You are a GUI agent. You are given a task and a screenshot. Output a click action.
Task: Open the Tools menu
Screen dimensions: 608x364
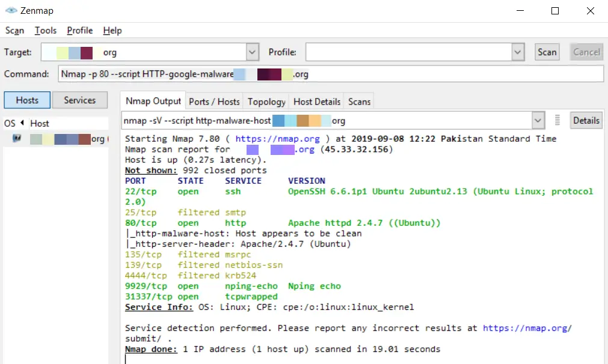coord(45,31)
